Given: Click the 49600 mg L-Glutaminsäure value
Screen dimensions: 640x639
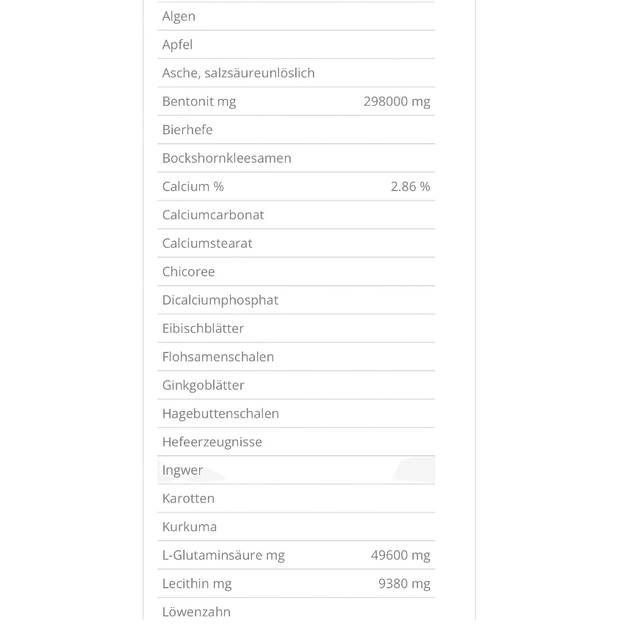Looking at the screenshot, I should pyautogui.click(x=400, y=555).
